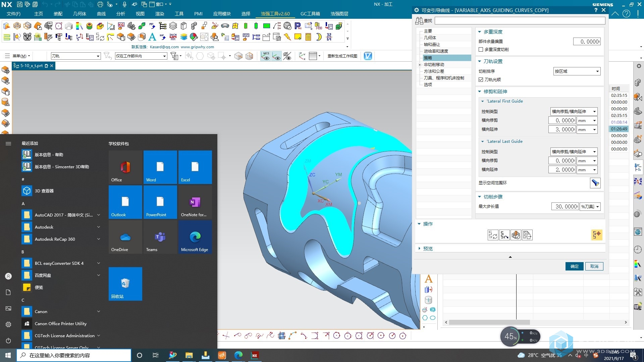Click the clock history icon in right sidebar

(638, 250)
